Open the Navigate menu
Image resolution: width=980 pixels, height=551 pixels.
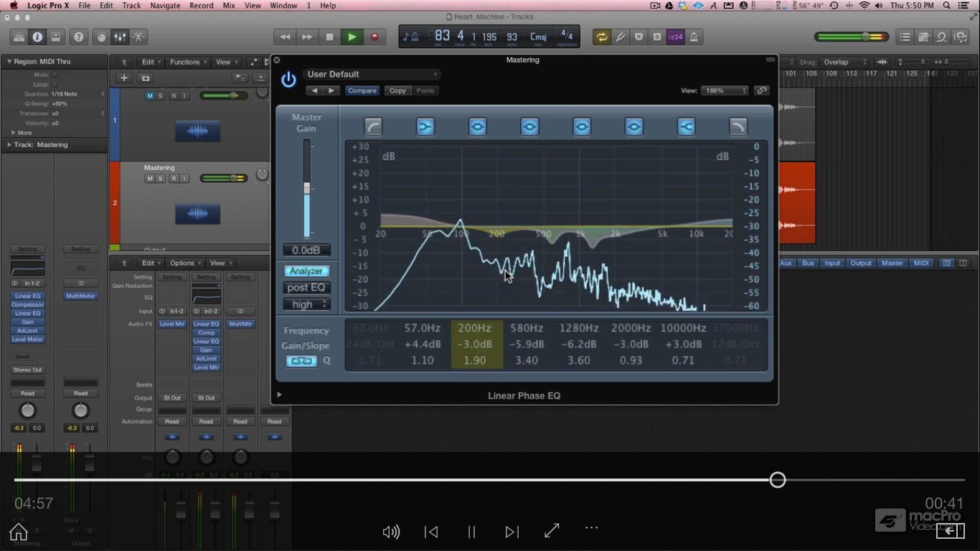pyautogui.click(x=165, y=6)
